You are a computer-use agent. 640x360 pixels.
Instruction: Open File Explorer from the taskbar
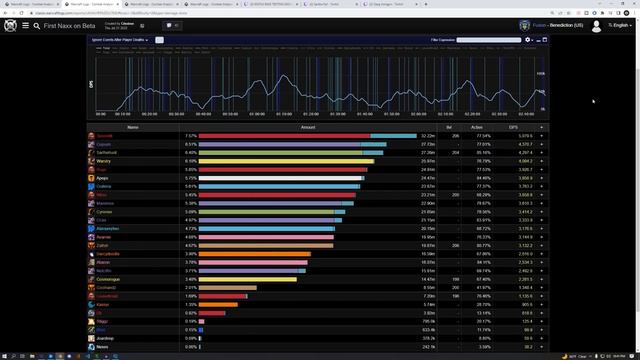pos(32,356)
